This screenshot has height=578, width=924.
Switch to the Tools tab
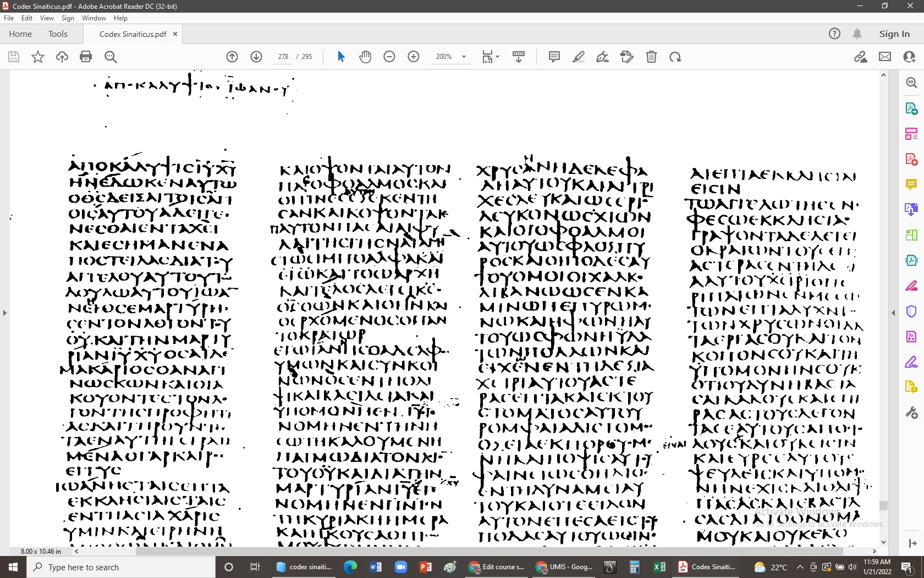tap(58, 34)
